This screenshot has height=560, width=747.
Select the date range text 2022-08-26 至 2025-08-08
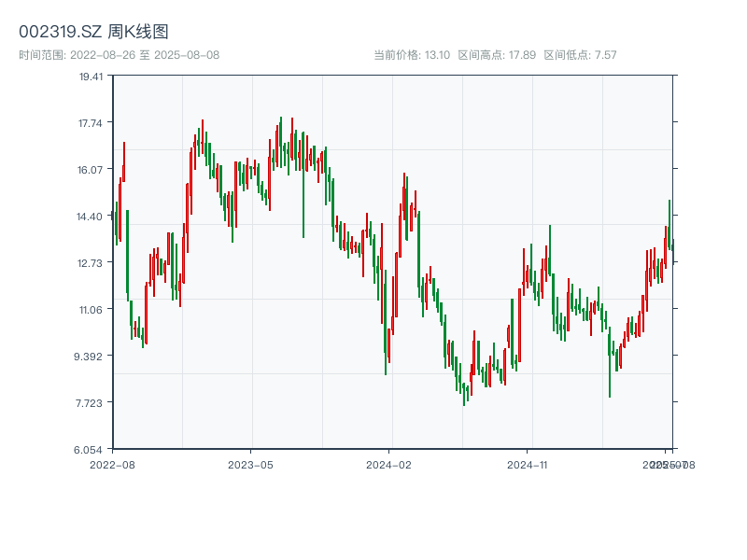click(145, 55)
